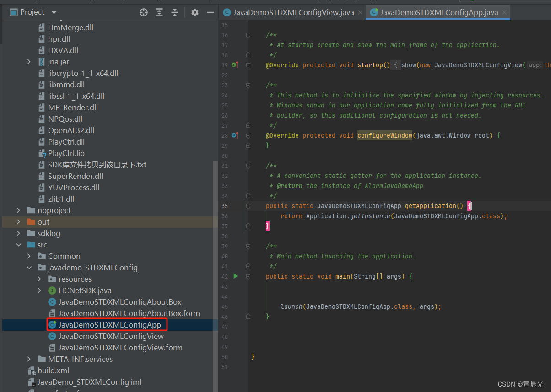Collapse the src folder
Viewport: 551px width, 392px height.
[19, 245]
